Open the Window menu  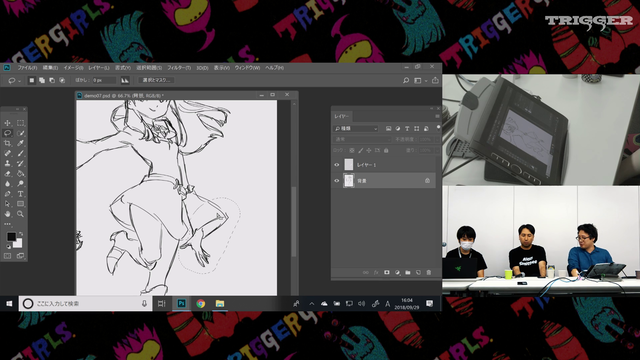pos(247,68)
